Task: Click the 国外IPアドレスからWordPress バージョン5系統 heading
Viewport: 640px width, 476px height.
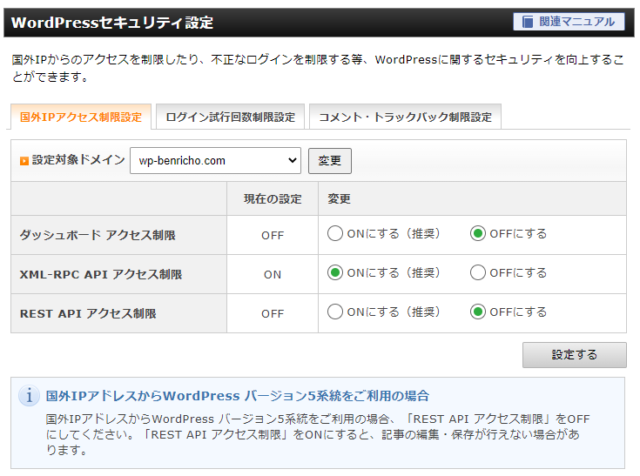Action: 238,396
